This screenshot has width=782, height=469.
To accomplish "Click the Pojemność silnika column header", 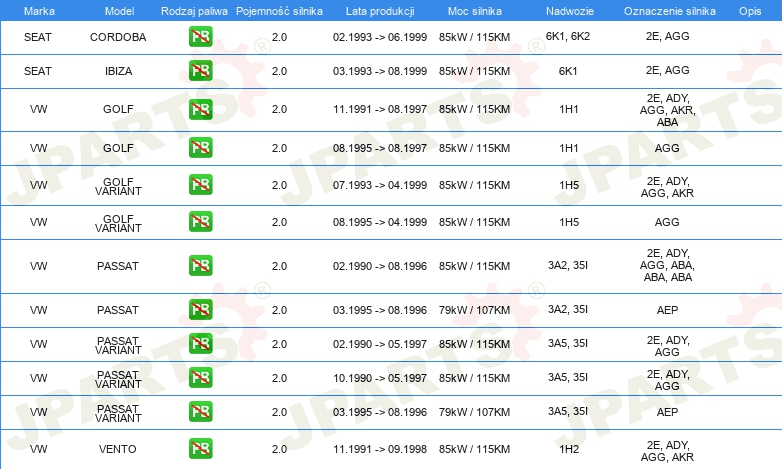I will (279, 11).
